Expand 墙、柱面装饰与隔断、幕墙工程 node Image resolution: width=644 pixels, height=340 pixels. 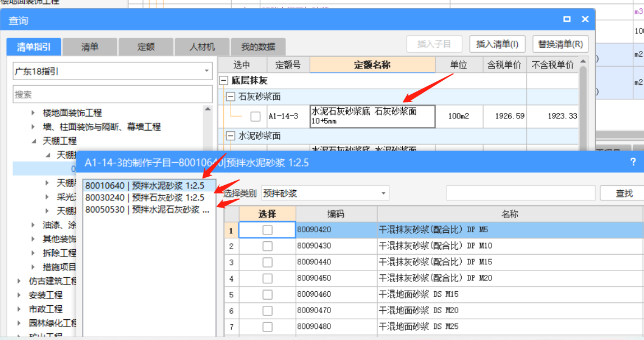(x=33, y=126)
